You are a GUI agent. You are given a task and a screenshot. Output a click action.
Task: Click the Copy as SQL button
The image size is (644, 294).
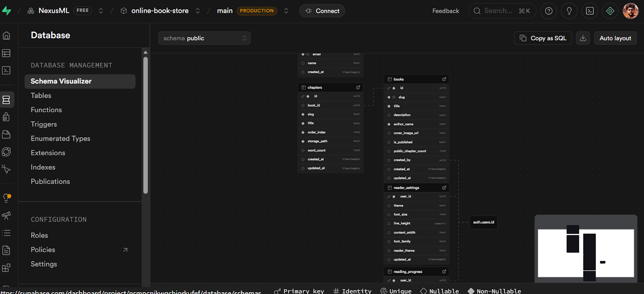tap(543, 38)
